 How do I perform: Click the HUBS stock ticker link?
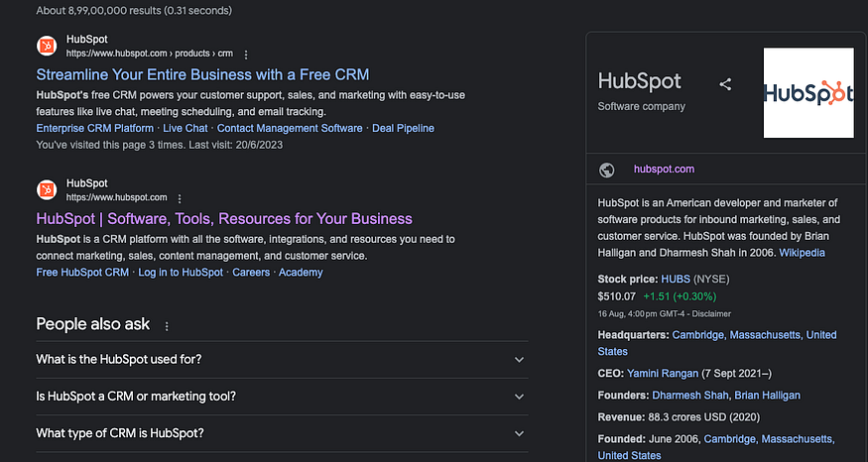pyautogui.click(x=676, y=280)
